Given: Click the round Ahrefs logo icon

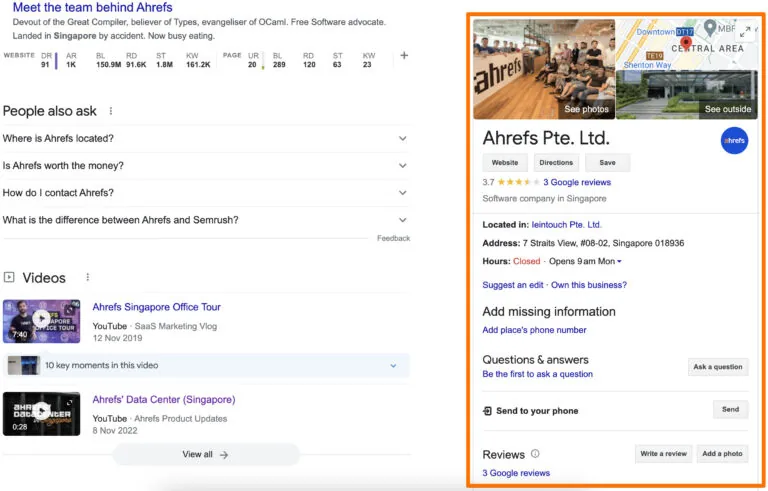Looking at the screenshot, I should [734, 141].
